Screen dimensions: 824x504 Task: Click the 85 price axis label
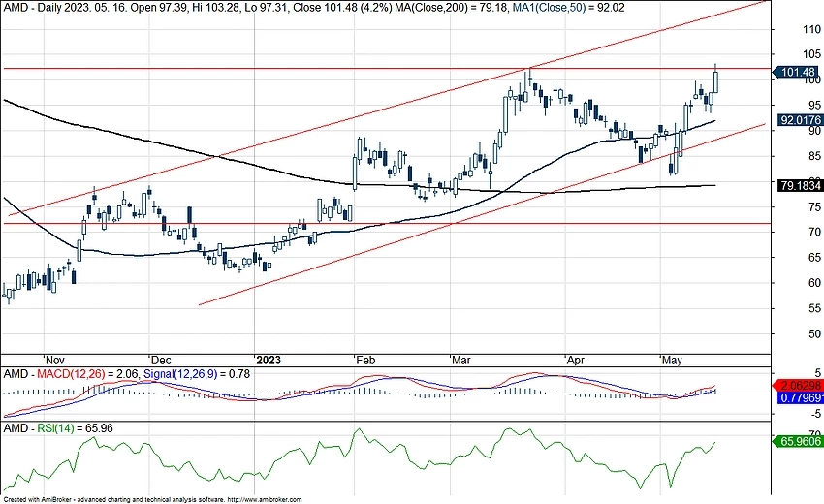click(814, 156)
